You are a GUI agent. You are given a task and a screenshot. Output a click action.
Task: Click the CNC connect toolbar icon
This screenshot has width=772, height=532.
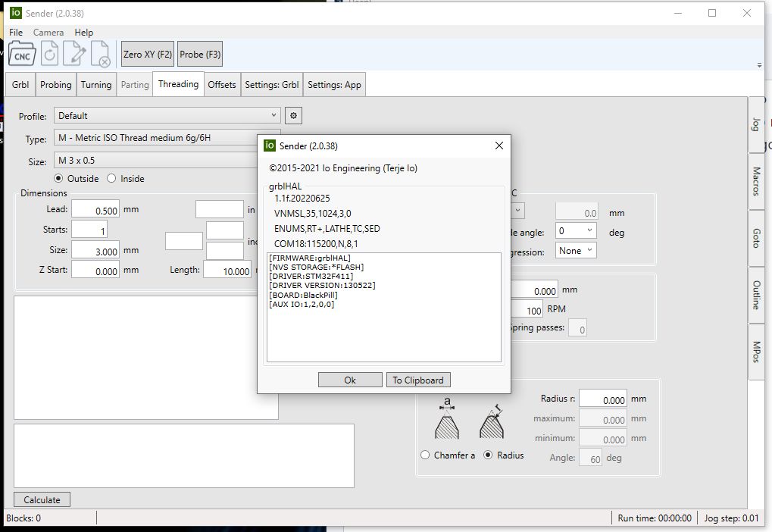(x=22, y=54)
